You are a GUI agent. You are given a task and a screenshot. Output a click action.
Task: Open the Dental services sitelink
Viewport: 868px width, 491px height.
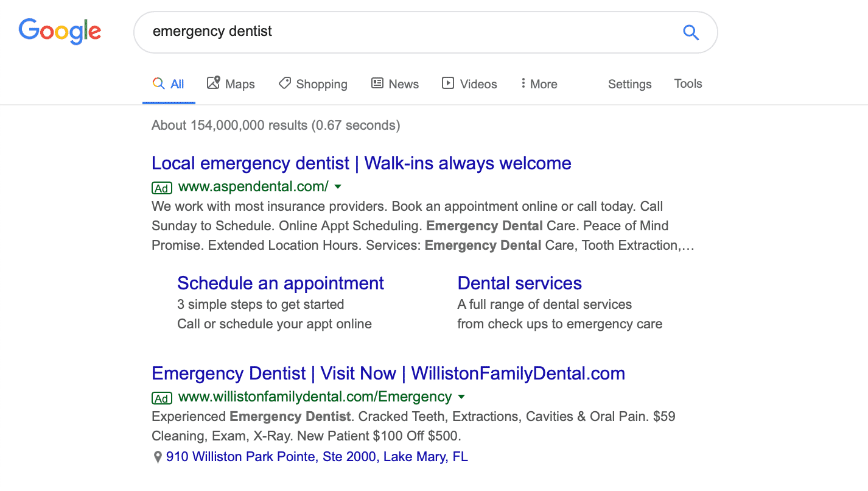pos(519,283)
